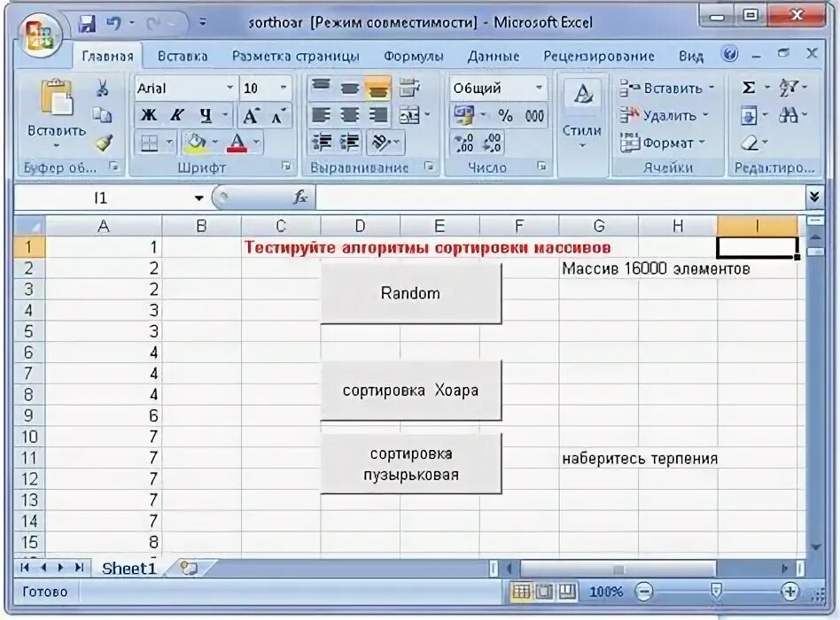The height and width of the screenshot is (620, 840).
Task: Click the zoom slider handle
Action: click(716, 590)
